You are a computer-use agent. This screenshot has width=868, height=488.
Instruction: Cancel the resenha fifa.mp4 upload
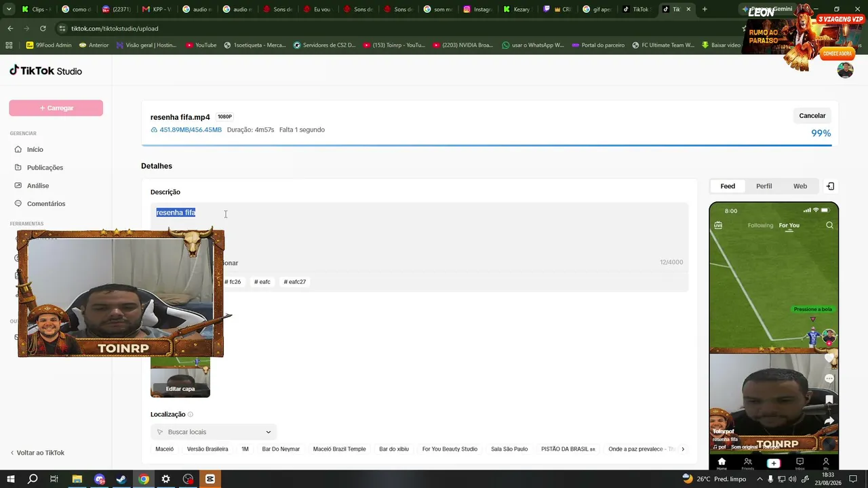tap(812, 116)
